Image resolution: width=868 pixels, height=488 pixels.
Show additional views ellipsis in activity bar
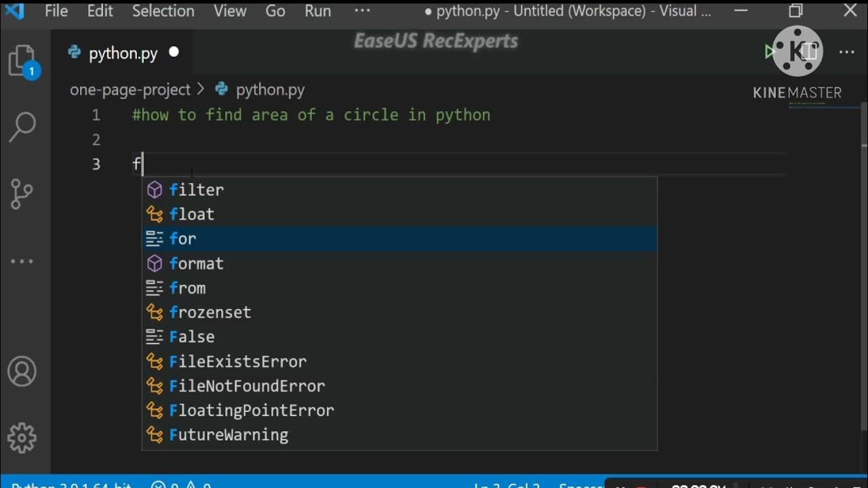[22, 261]
